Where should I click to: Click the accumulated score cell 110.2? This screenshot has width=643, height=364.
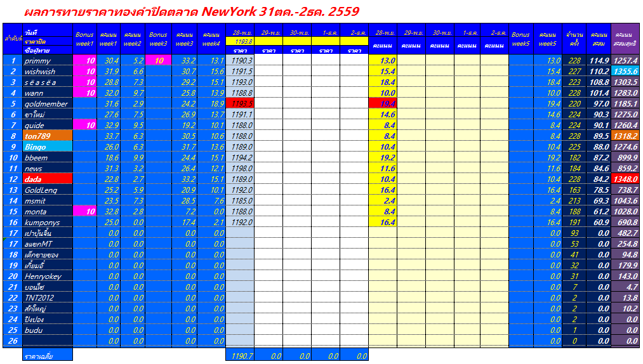599,71
